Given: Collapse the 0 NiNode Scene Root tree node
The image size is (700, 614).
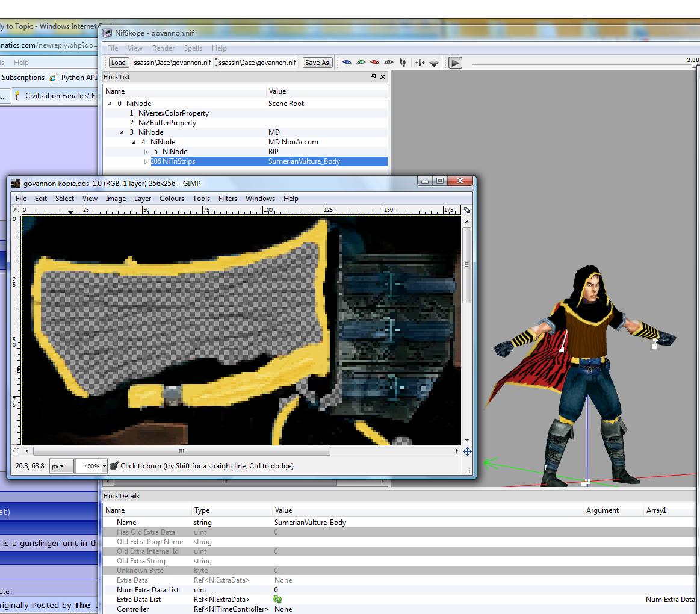Looking at the screenshot, I should tap(110, 104).
